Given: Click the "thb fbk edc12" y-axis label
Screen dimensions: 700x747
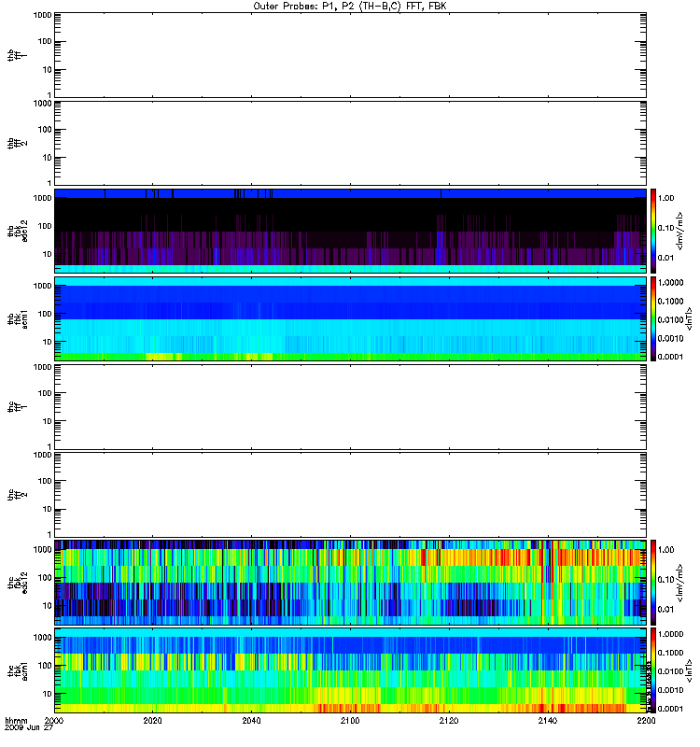Looking at the screenshot, I should click(18, 231).
